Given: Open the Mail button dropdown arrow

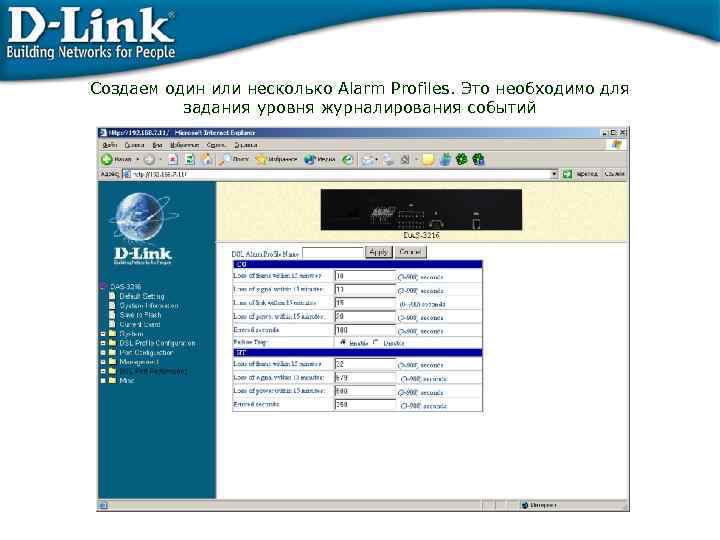Looking at the screenshot, I should 377,159.
